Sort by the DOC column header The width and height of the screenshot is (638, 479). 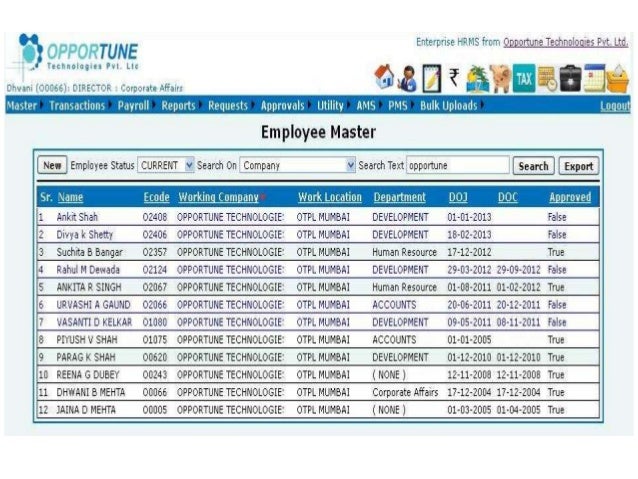coord(508,197)
